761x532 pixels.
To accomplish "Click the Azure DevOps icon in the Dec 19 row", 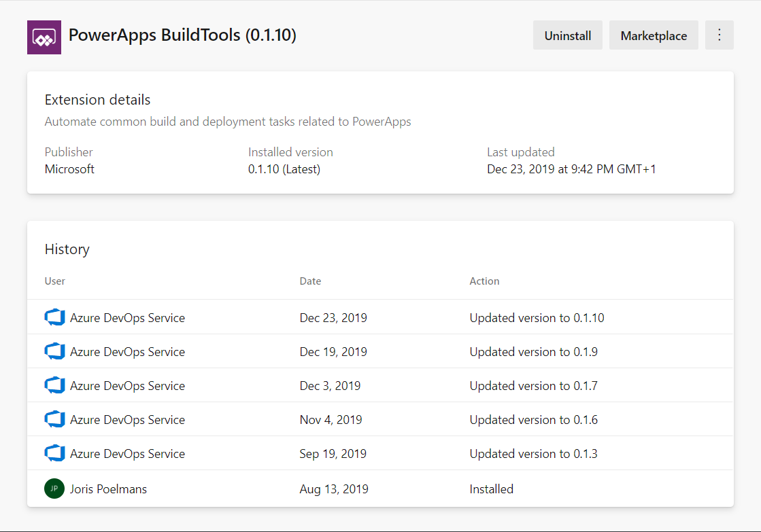I will [54, 351].
